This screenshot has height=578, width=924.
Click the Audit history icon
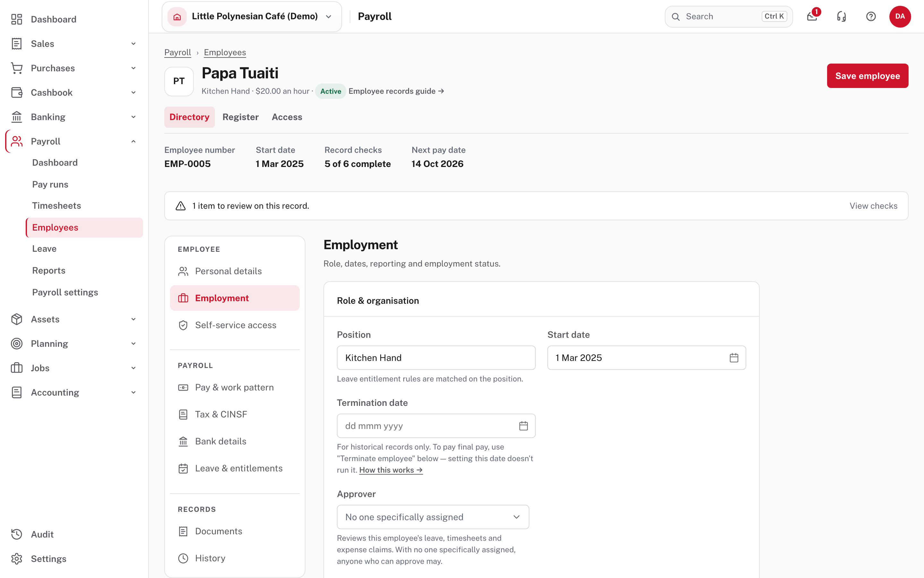click(16, 534)
